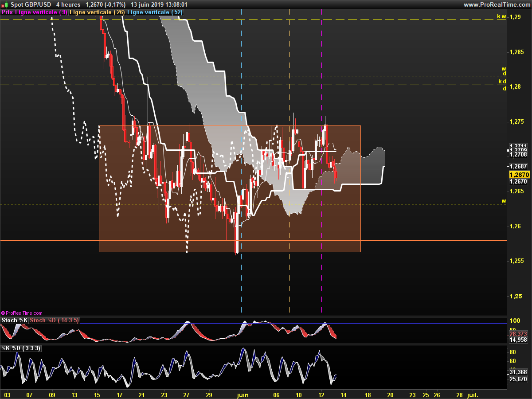Click the 25,670 value tag in bottom panel
The height and width of the screenshot is (399, 532).
(x=518, y=379)
